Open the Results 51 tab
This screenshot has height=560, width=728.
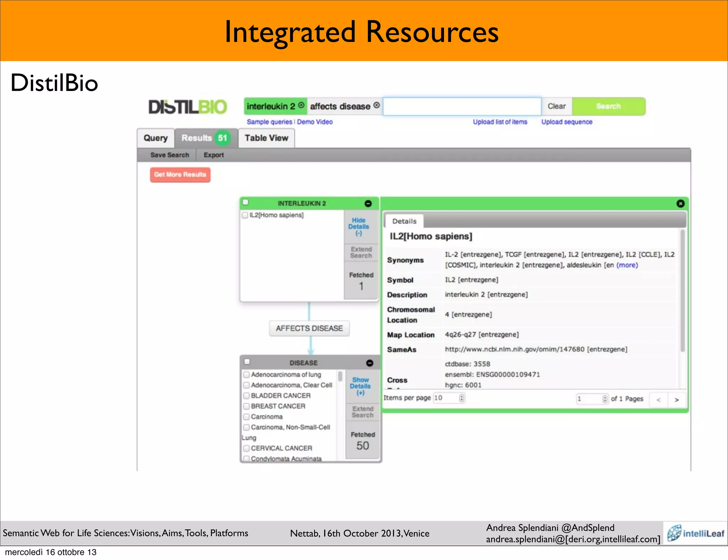tap(206, 138)
